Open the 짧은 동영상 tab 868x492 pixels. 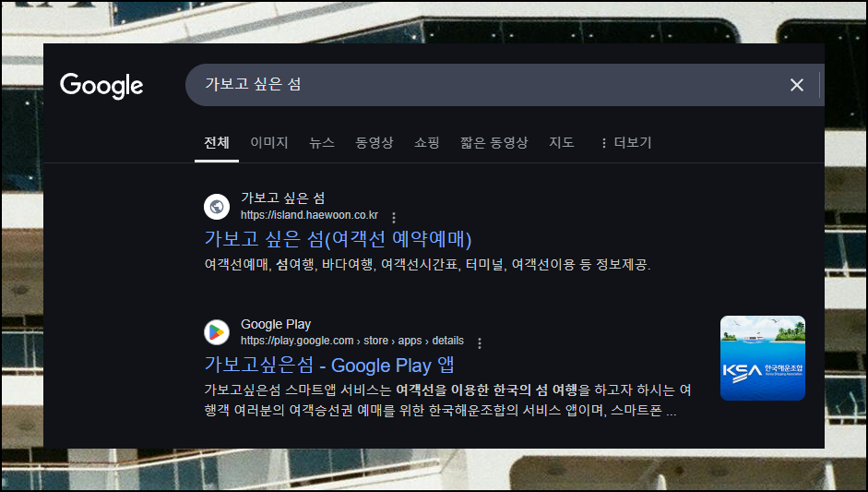pos(493,143)
